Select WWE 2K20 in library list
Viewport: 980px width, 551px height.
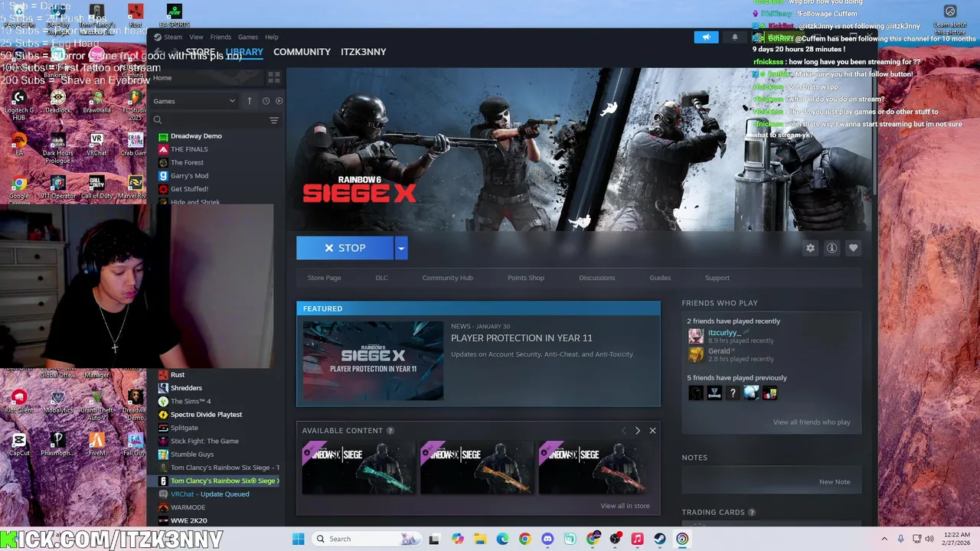coord(188,521)
